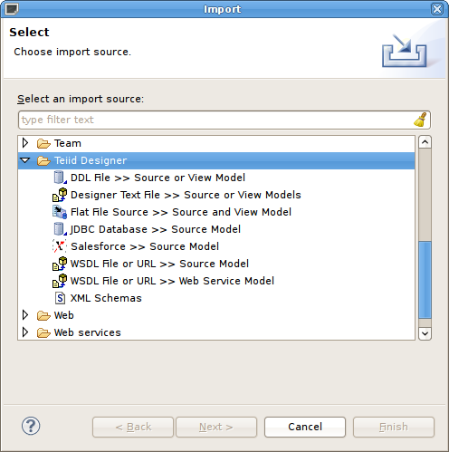Image resolution: width=449 pixels, height=452 pixels.
Task: Click the JDBC Database cylinder icon
Action: pyautogui.click(x=60, y=229)
